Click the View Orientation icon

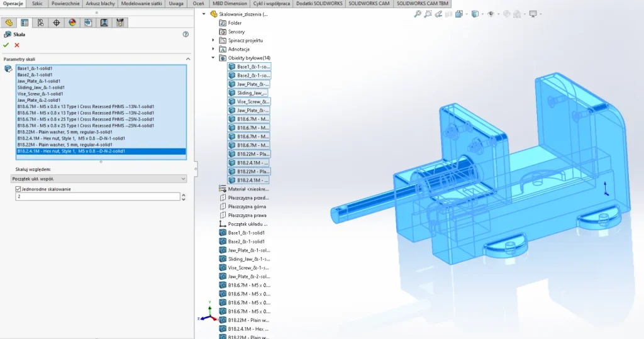click(459, 14)
